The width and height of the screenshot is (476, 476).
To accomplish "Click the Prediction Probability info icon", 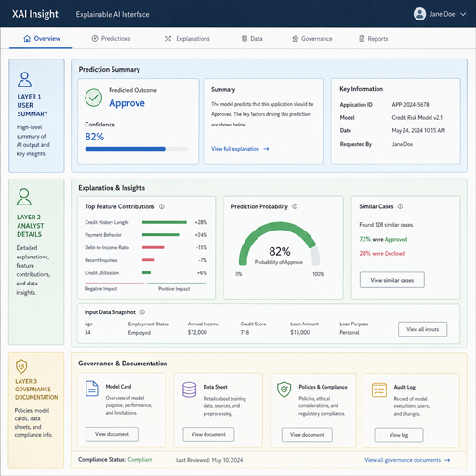I will pos(295,206).
